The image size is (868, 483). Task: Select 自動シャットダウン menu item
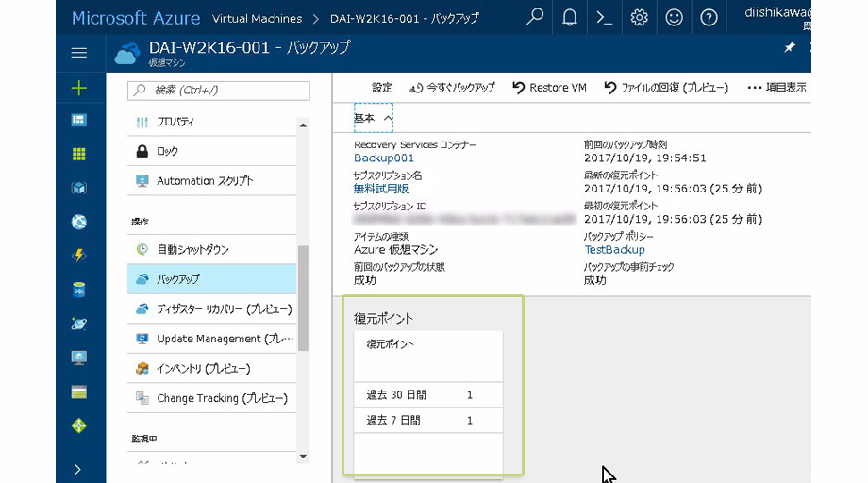point(212,250)
